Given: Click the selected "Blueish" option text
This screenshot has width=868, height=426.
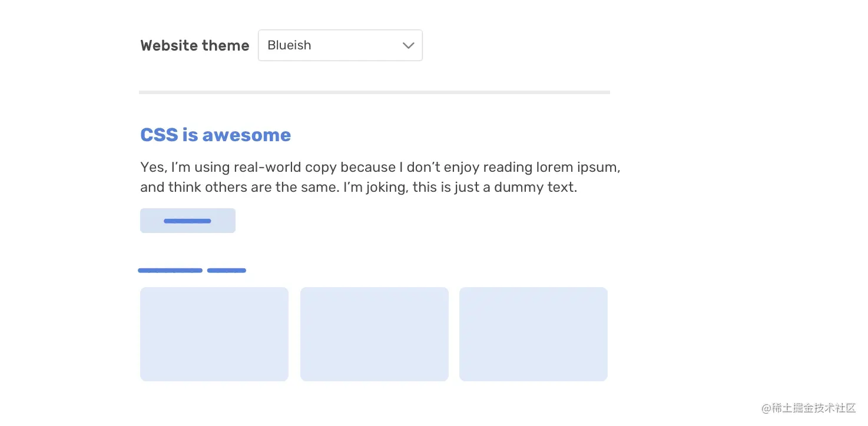Looking at the screenshot, I should click(x=289, y=45).
